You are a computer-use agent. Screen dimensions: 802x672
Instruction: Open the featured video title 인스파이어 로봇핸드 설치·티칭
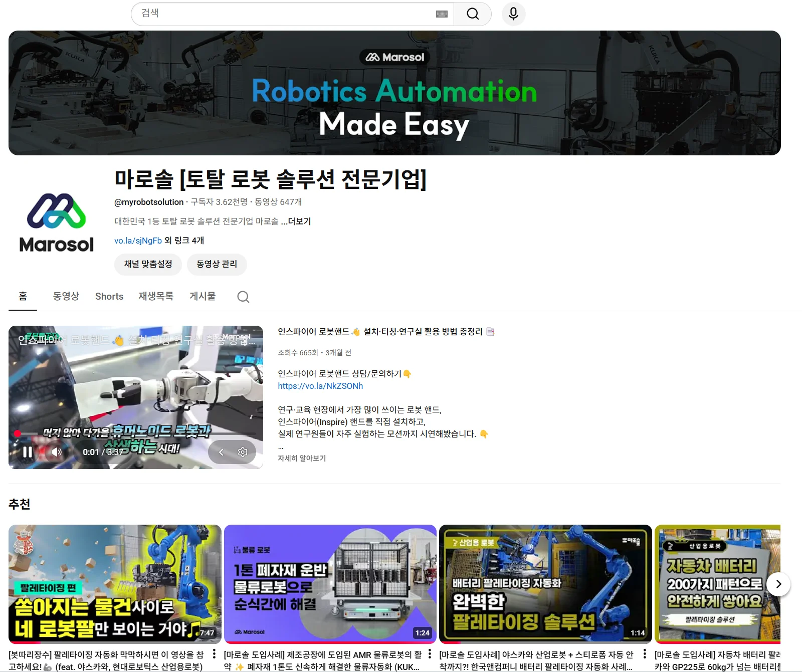tap(386, 332)
